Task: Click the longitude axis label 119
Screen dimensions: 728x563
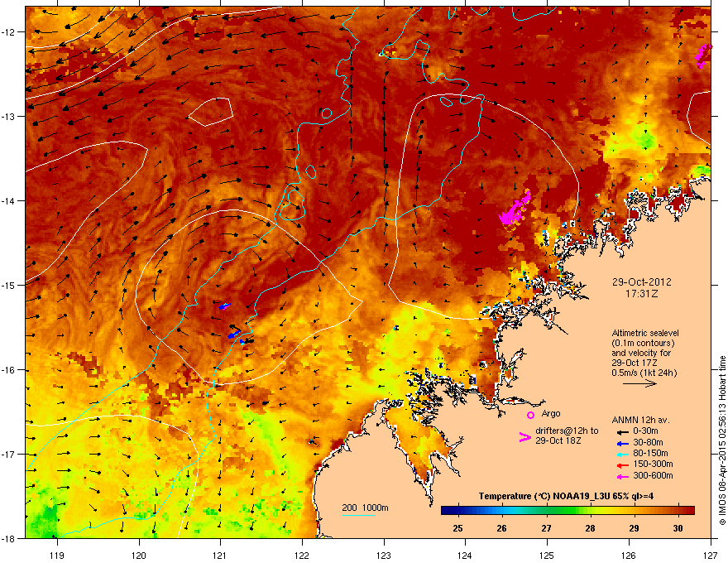Action: pyautogui.click(x=57, y=555)
